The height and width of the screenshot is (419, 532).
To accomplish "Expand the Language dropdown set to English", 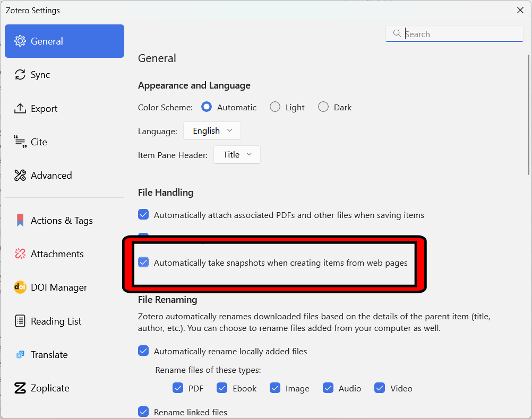I will (x=212, y=131).
